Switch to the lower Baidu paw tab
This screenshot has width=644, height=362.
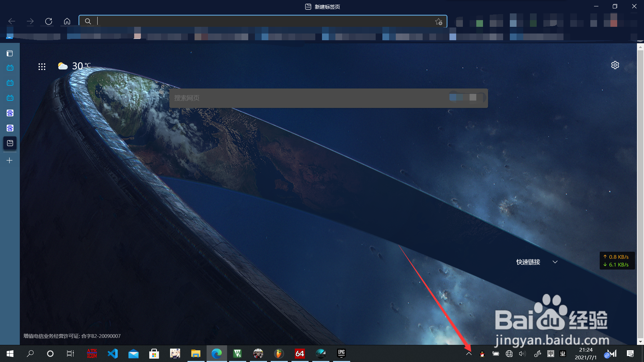(x=10, y=128)
